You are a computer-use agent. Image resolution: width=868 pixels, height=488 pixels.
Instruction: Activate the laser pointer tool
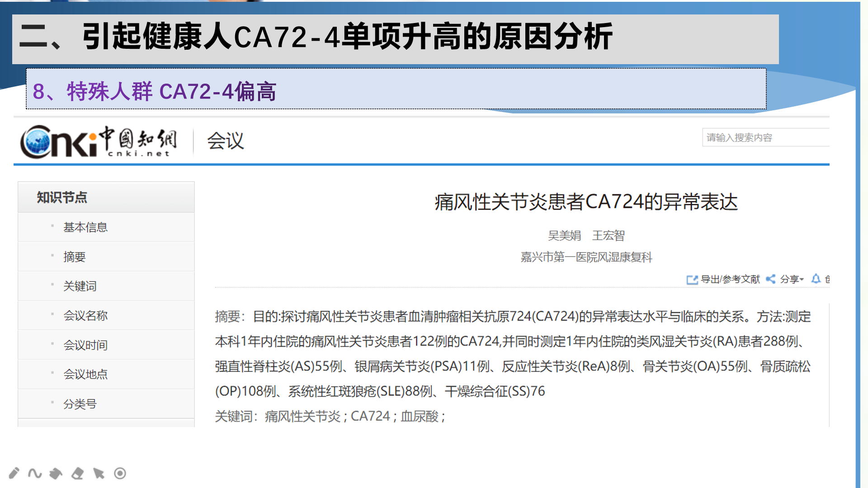[x=119, y=474]
